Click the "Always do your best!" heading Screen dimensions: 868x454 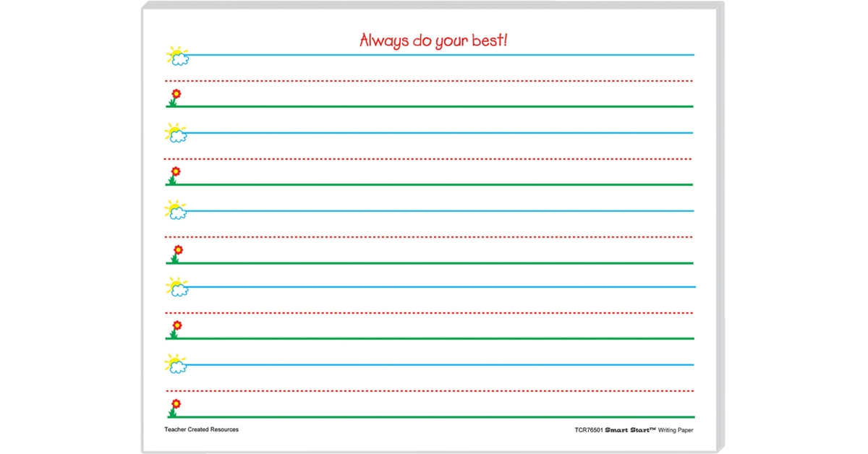[434, 40]
